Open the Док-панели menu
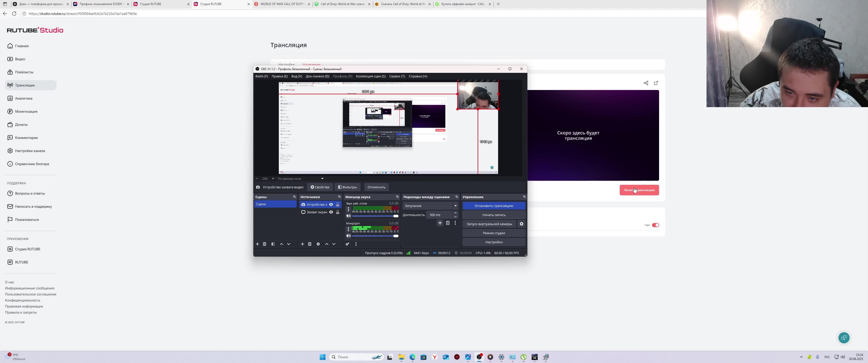The height and width of the screenshot is (363, 868). (317, 76)
